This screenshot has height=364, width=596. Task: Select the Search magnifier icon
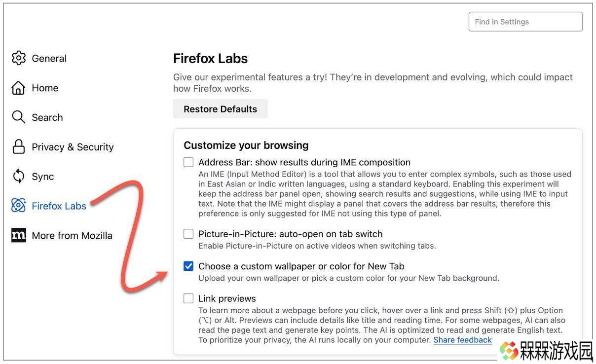[18, 117]
